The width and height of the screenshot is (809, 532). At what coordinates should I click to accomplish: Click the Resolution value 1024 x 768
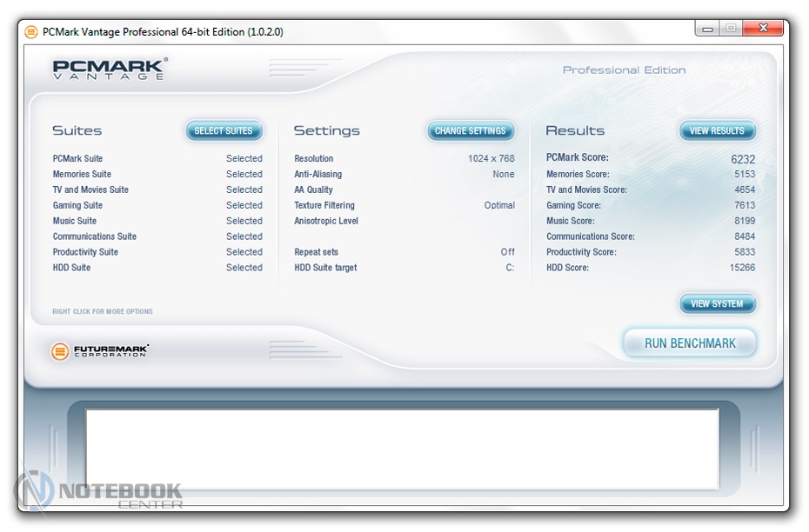coord(491,159)
